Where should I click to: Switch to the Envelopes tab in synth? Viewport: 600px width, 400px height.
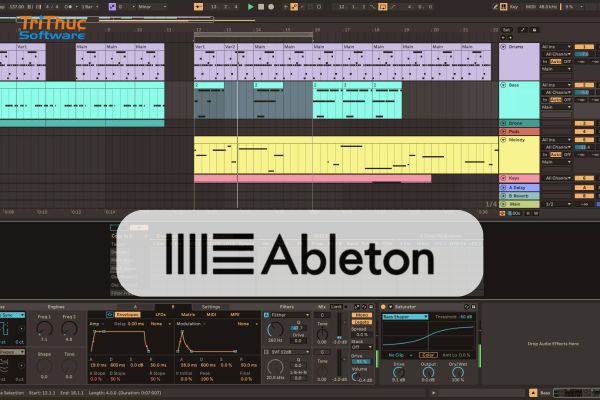pos(127,315)
